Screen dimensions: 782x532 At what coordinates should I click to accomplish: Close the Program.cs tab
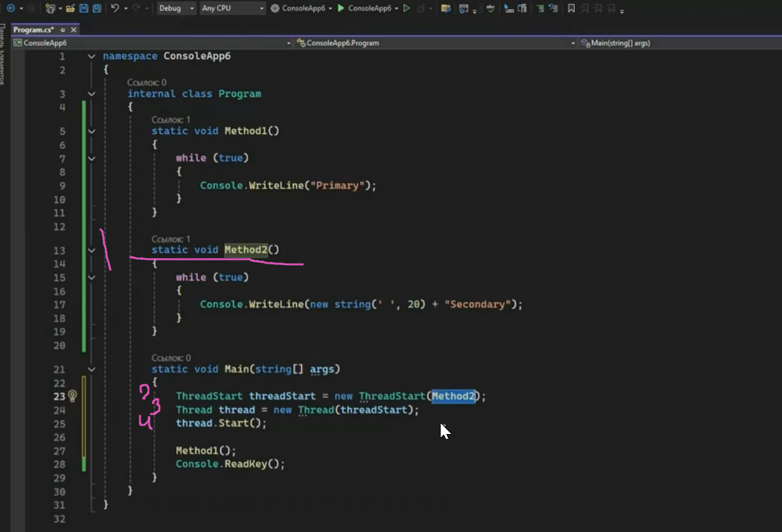coord(73,30)
